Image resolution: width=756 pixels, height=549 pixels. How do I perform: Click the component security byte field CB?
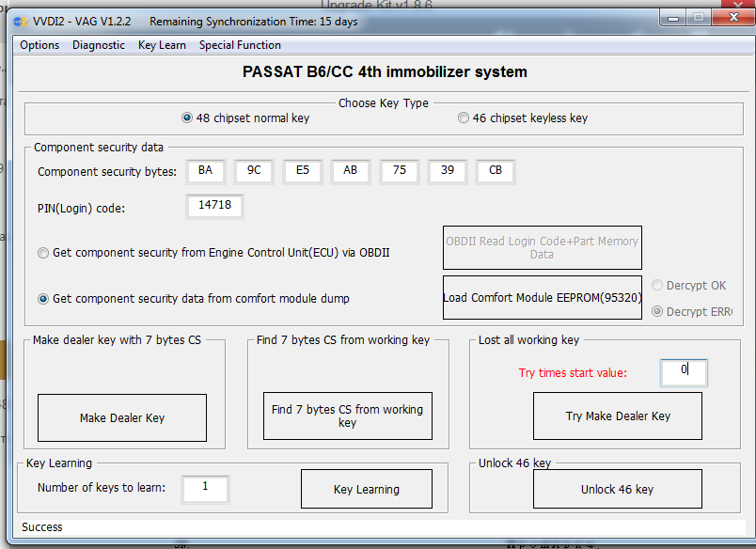[x=496, y=171]
